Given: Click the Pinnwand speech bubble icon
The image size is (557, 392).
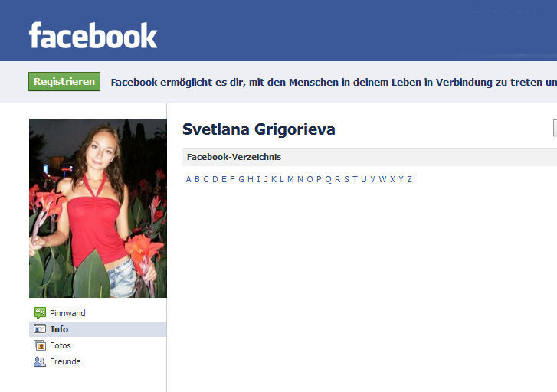Looking at the screenshot, I should pyautogui.click(x=40, y=313).
